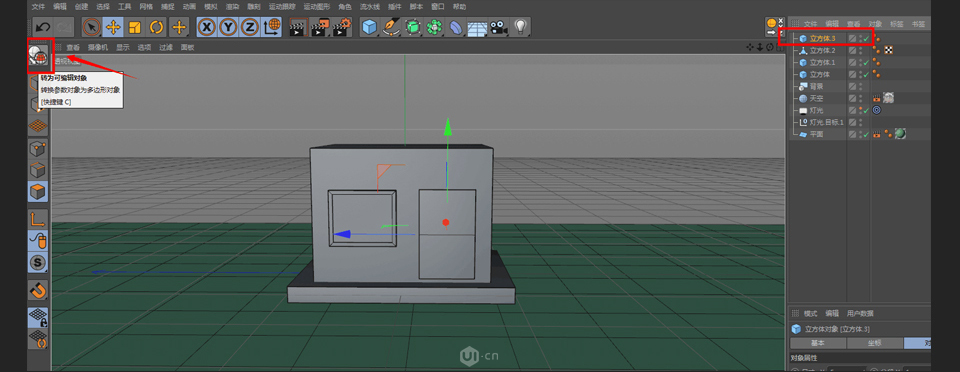Open Render Settings gear clapperboard
Image resolution: width=960 pixels, height=372 pixels.
point(342,27)
